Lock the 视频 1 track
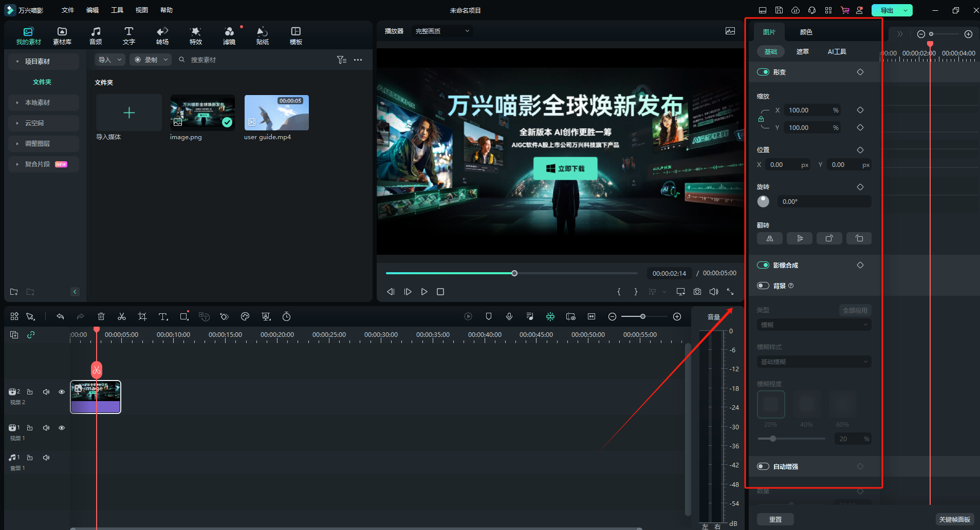980x530 pixels. coord(30,428)
